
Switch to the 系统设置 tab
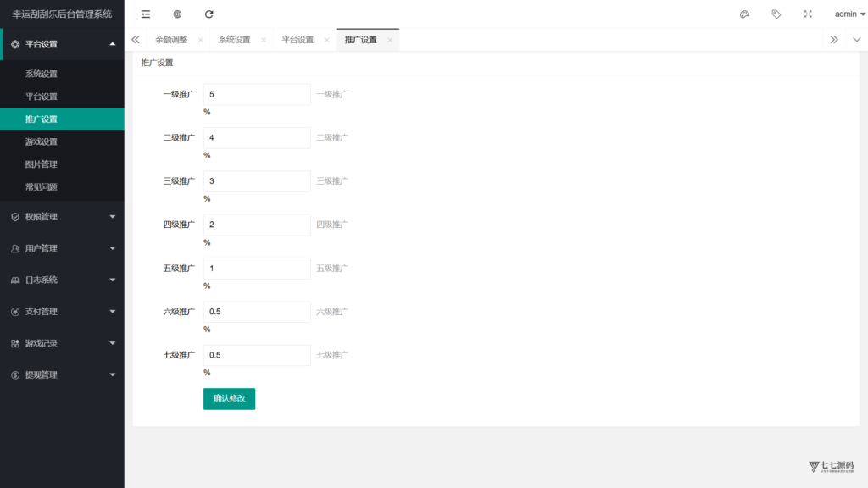pyautogui.click(x=234, y=40)
